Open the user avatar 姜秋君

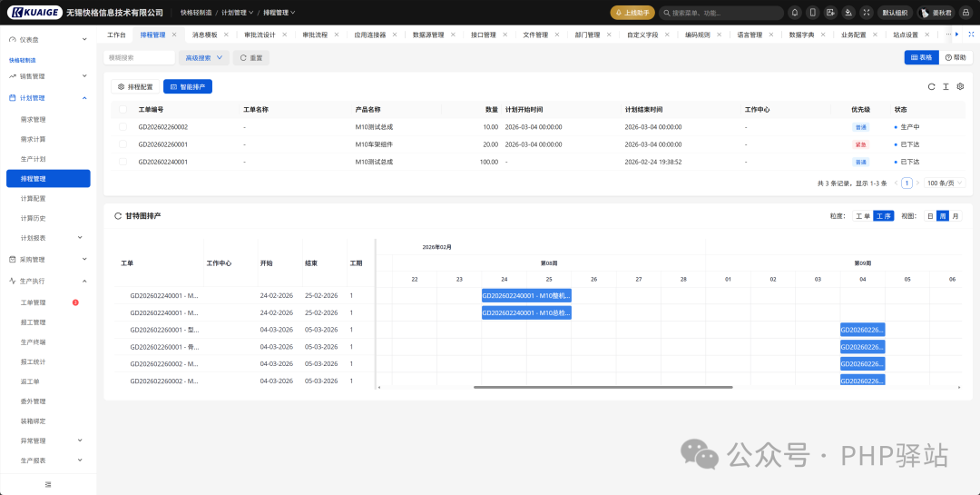click(936, 13)
